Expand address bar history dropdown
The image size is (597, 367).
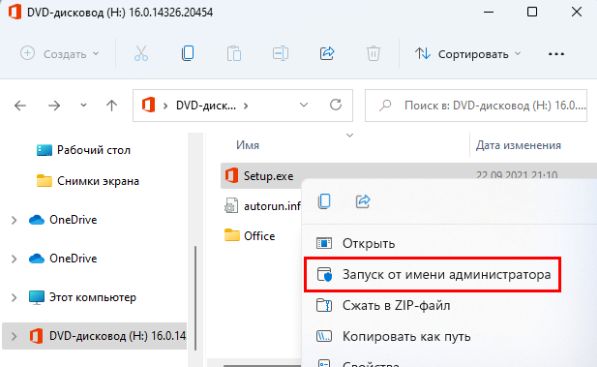pyautogui.click(x=303, y=105)
